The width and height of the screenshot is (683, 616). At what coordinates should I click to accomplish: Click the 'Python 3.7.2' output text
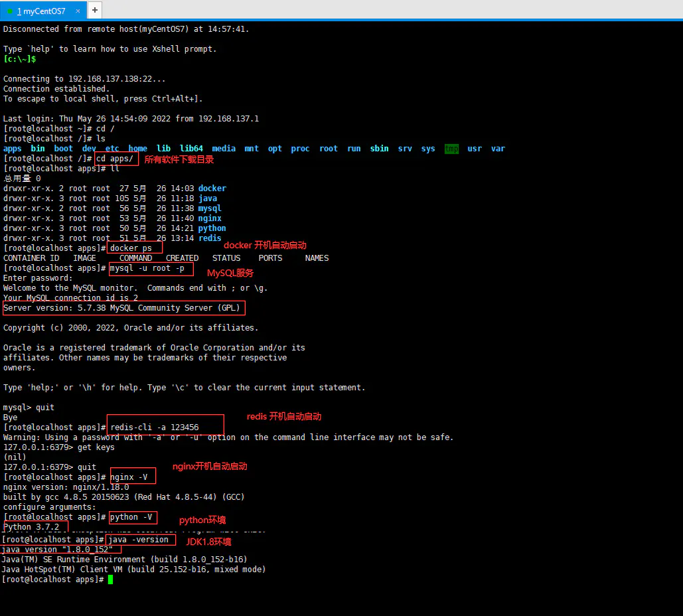(31, 527)
